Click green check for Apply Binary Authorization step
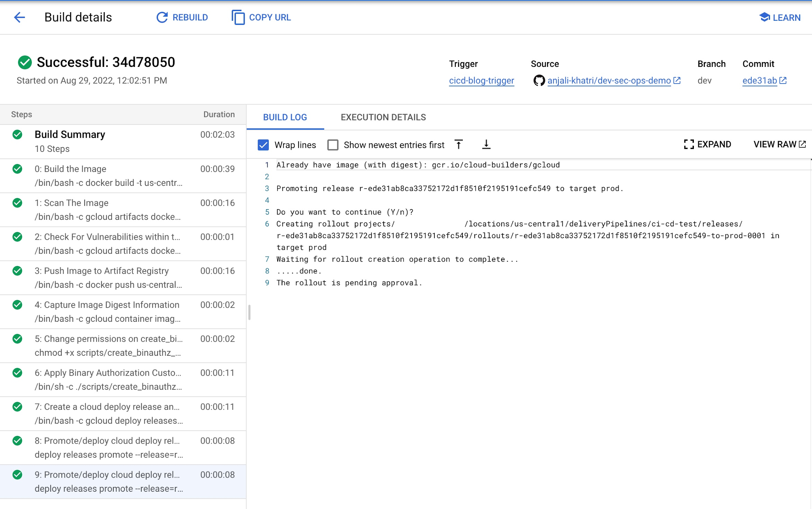This screenshot has width=812, height=509. (x=17, y=373)
